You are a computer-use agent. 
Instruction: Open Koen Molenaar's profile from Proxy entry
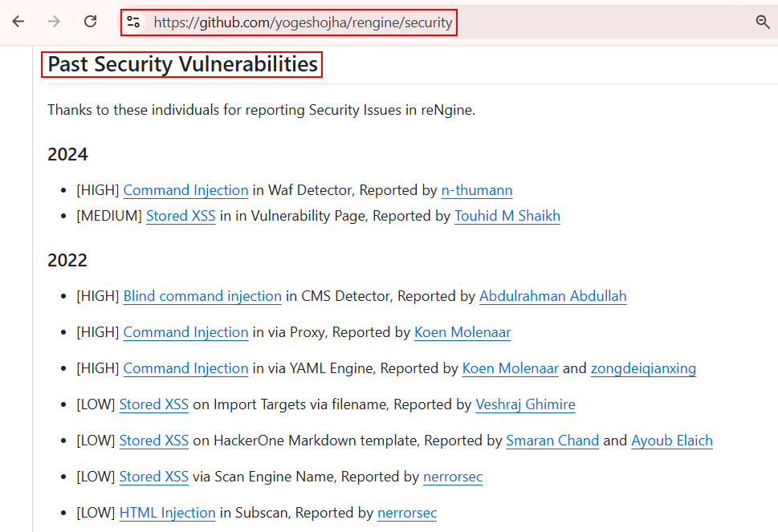click(462, 332)
